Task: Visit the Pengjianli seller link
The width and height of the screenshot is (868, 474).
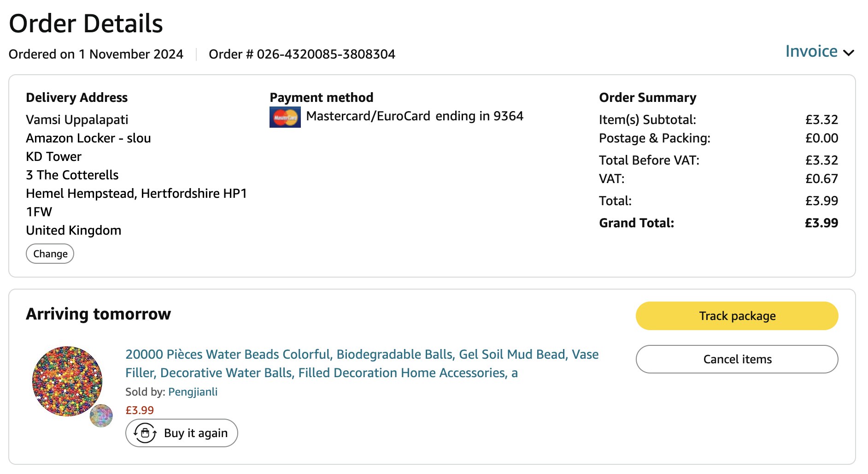Action: (x=193, y=392)
